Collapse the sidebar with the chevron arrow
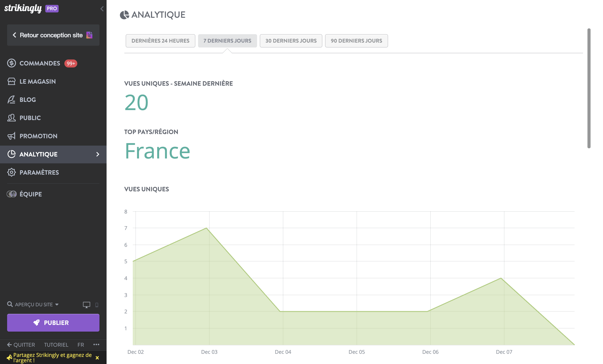Image resolution: width=603 pixels, height=364 pixels. [x=102, y=9]
